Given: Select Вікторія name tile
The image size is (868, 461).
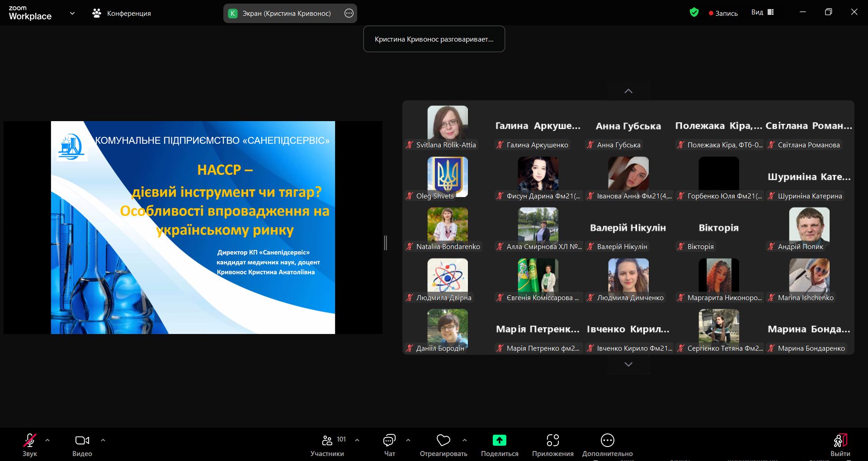Looking at the screenshot, I should pyautogui.click(x=719, y=228).
